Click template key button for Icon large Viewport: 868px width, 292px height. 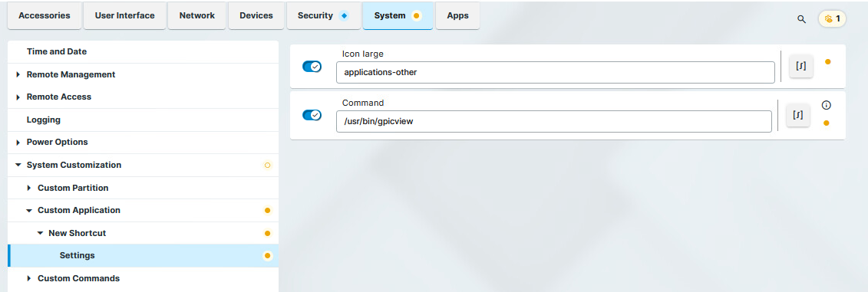coord(801,67)
